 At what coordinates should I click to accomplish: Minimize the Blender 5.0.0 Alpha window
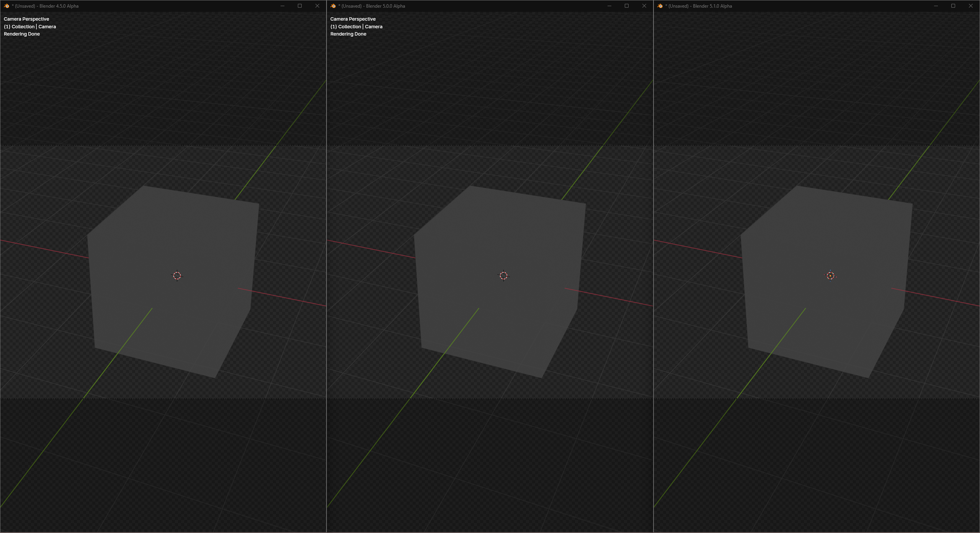(609, 6)
